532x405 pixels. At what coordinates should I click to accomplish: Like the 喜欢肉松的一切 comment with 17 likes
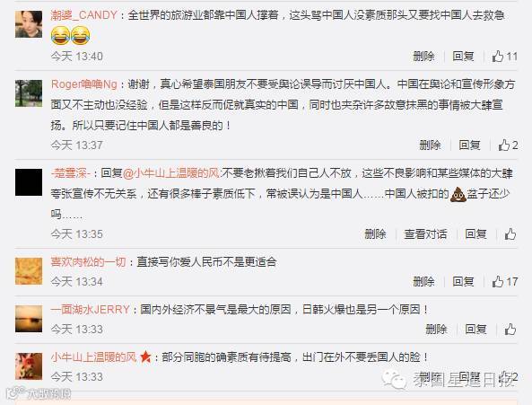(504, 281)
